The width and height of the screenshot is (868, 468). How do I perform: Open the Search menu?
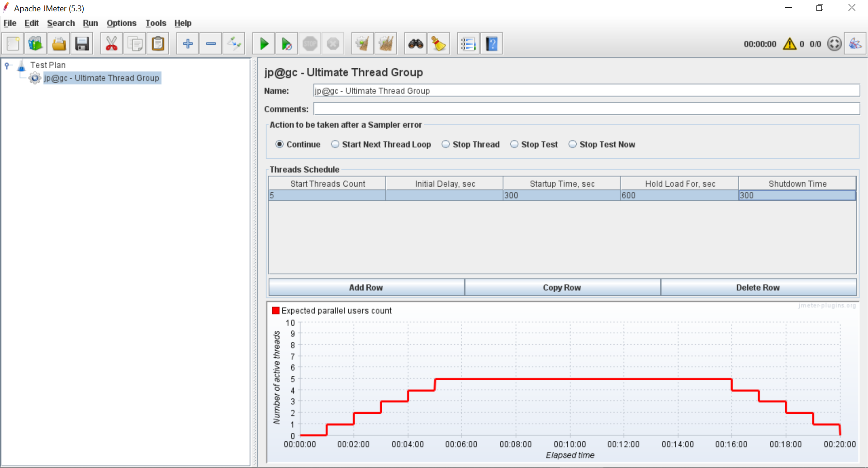(x=61, y=23)
